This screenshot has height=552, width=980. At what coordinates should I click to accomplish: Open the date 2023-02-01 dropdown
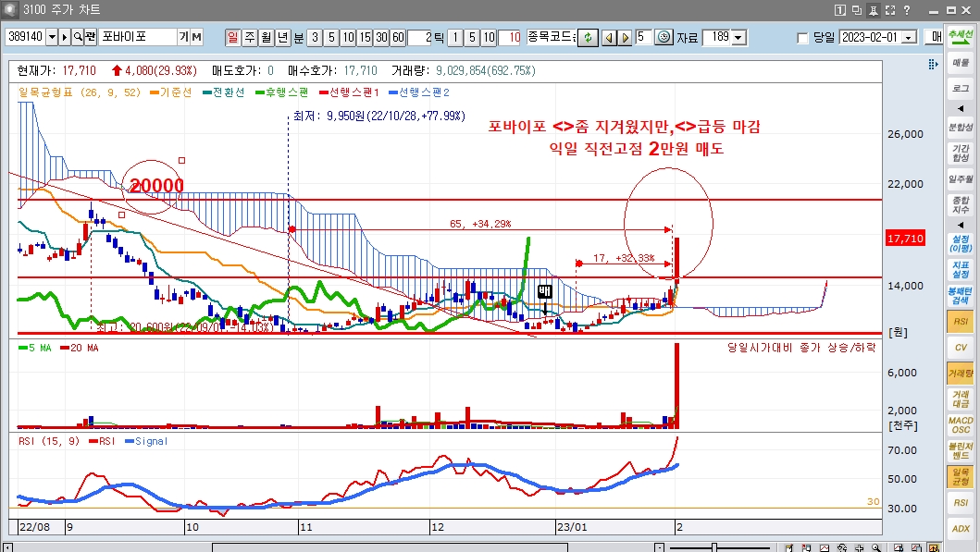[910, 38]
